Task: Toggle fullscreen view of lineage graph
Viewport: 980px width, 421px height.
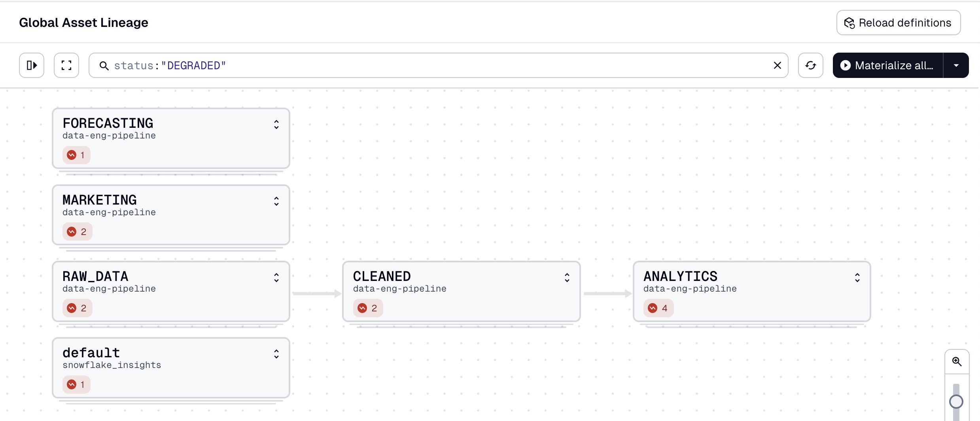Action: [66, 65]
